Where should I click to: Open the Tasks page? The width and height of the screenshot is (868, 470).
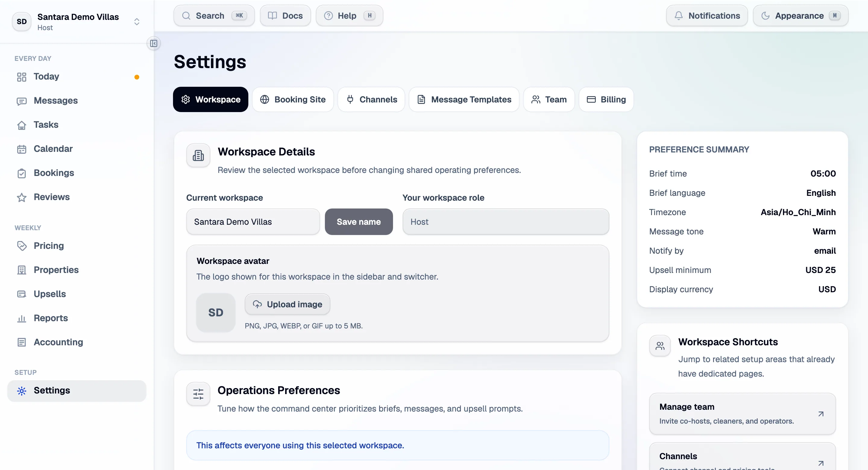click(x=77, y=125)
